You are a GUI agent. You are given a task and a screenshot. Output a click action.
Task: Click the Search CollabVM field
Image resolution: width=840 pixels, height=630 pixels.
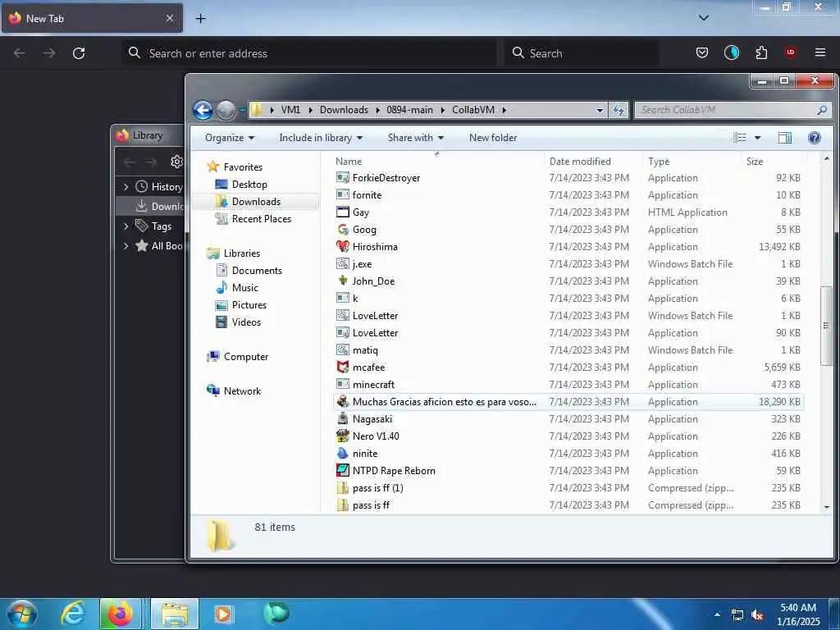[733, 110]
